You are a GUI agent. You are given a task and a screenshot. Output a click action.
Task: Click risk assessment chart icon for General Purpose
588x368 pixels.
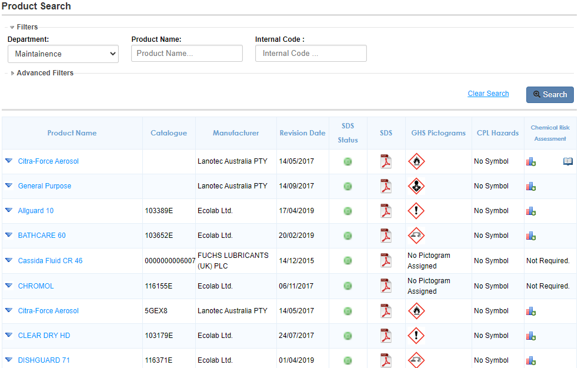click(x=530, y=186)
